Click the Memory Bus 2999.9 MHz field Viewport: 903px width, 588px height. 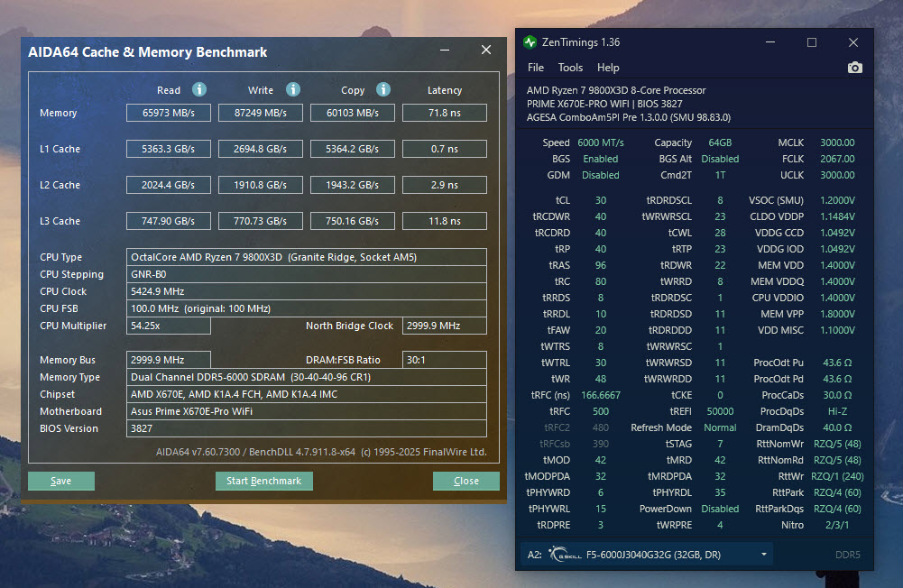point(168,360)
